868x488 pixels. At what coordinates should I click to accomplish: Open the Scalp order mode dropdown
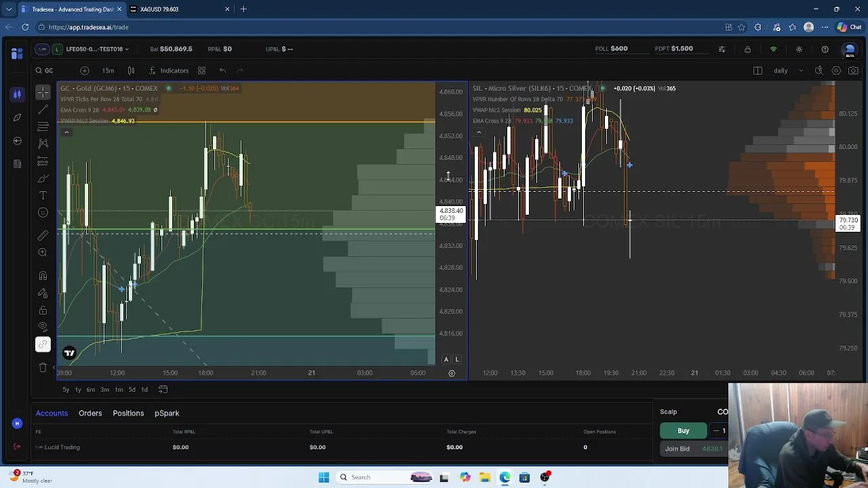coord(669,411)
